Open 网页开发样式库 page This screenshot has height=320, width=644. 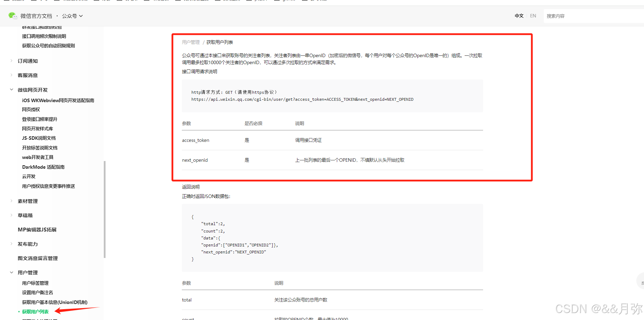(38, 129)
